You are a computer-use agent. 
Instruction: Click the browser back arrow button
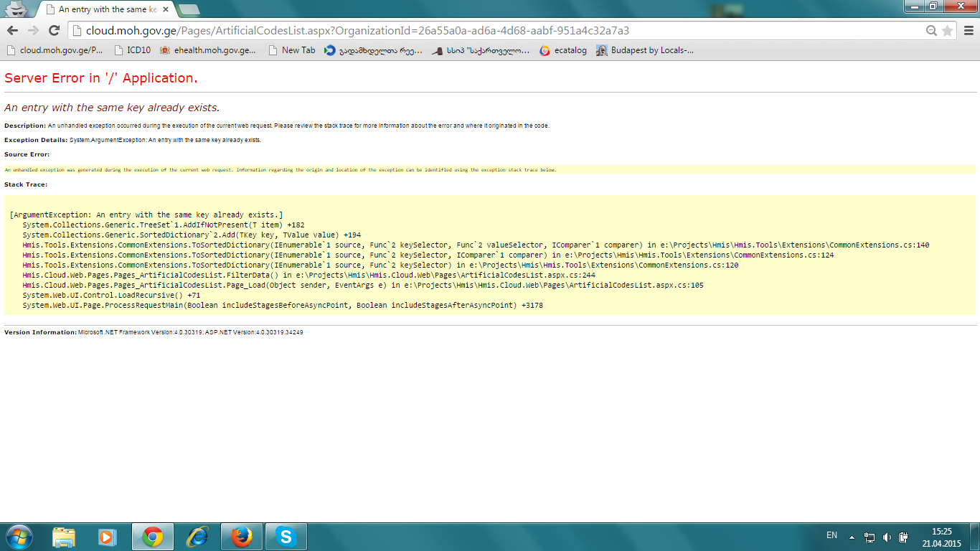[x=12, y=30]
